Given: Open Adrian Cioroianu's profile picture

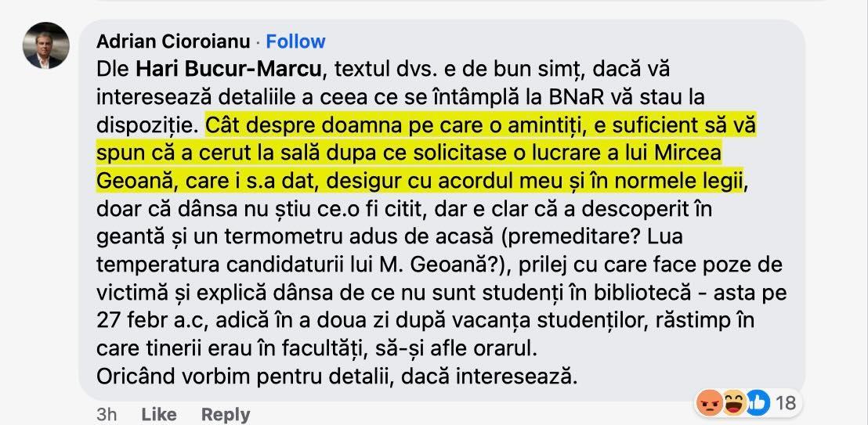Looking at the screenshot, I should [x=45, y=45].
